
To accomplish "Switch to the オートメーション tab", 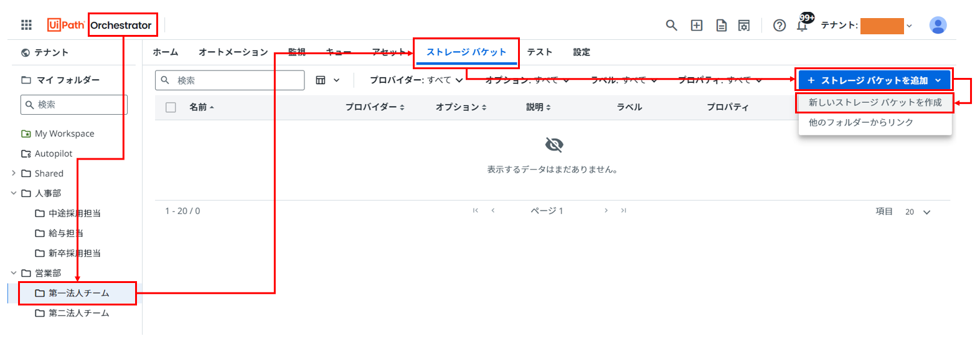I will pyautogui.click(x=233, y=52).
